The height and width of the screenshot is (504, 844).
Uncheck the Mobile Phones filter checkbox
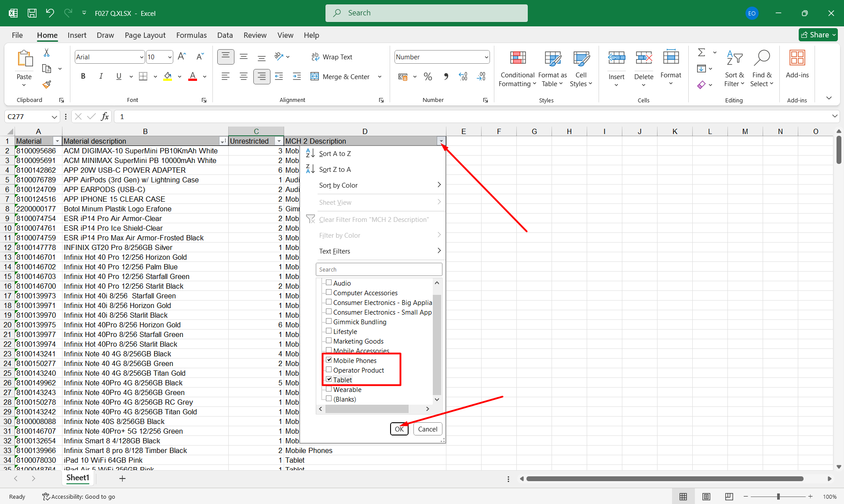[329, 360]
